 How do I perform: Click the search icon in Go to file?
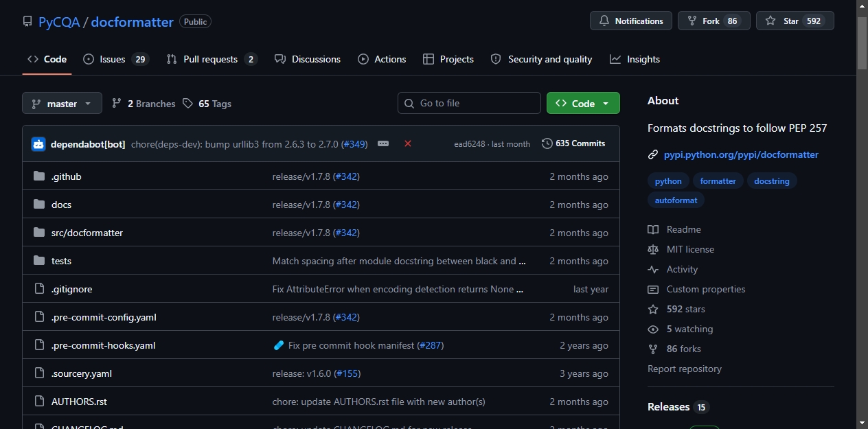tap(410, 104)
